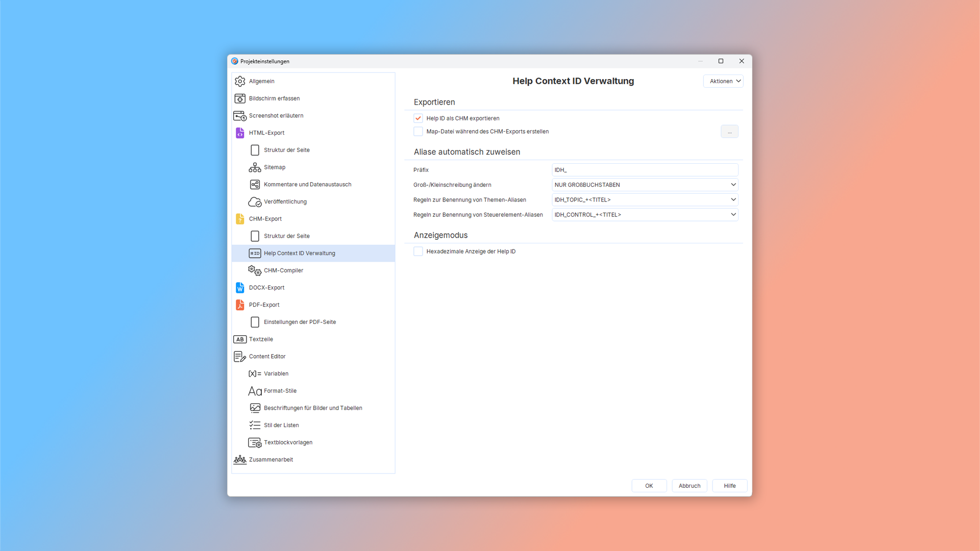Click the Abbruch button

click(x=689, y=486)
